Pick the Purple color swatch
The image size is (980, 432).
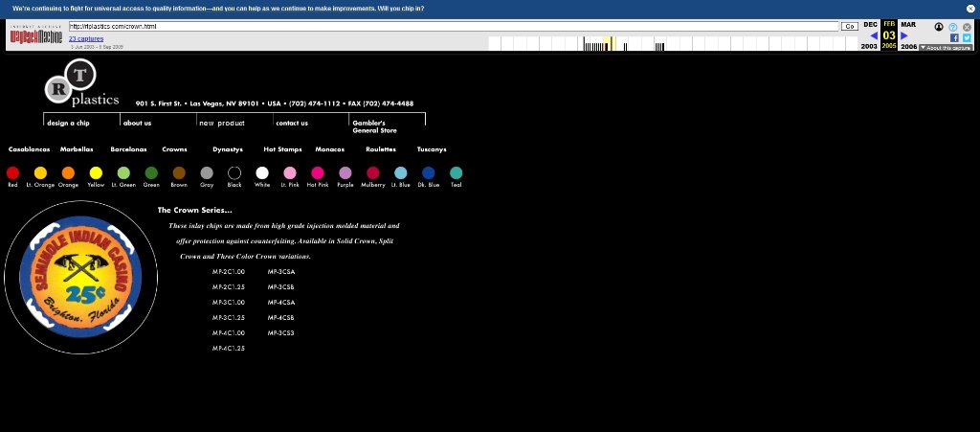tap(345, 173)
